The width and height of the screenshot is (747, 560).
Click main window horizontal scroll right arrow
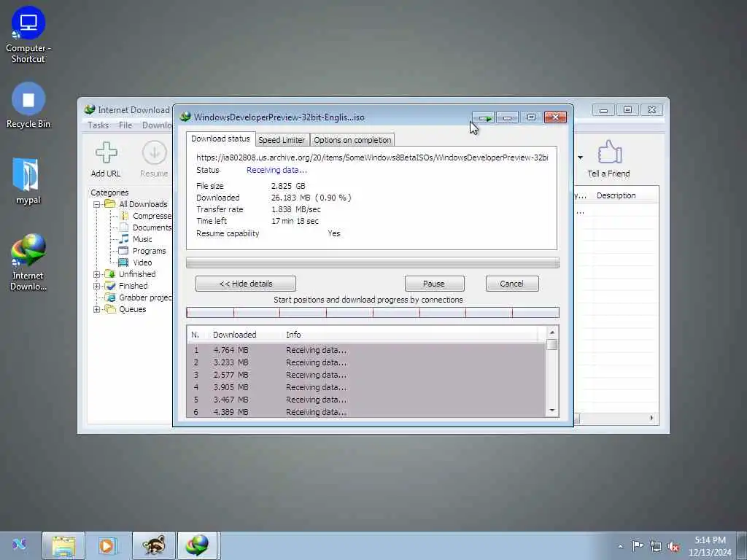[651, 418]
